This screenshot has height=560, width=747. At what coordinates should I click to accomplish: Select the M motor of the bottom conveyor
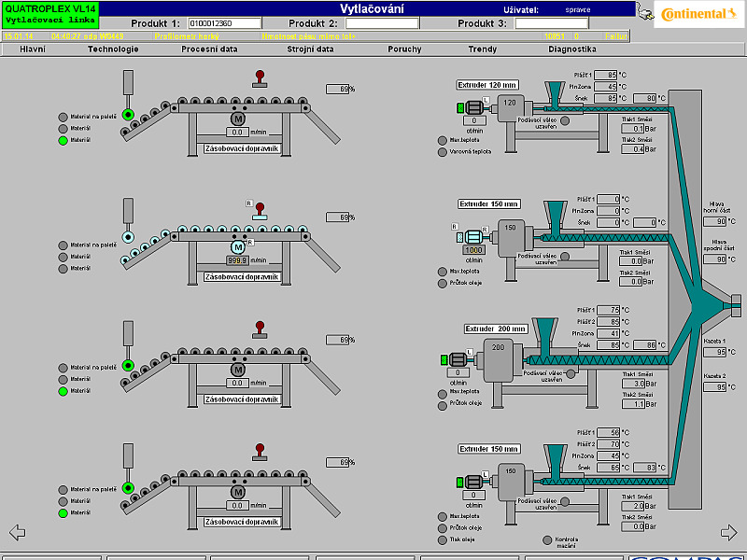(x=238, y=492)
